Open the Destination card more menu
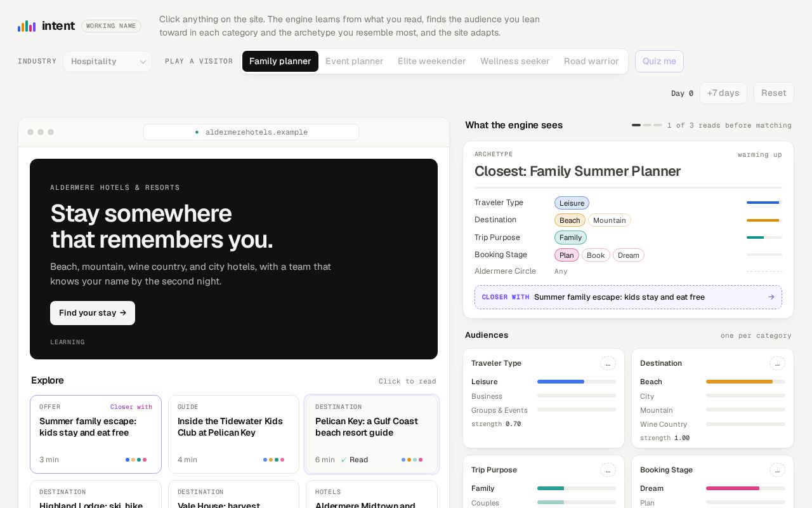The image size is (812, 508). point(777,363)
